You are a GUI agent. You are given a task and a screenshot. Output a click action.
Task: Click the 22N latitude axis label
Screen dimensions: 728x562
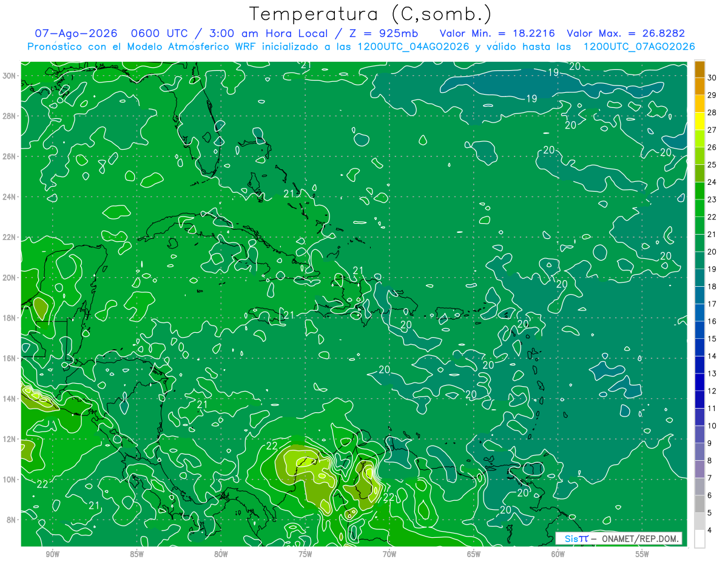coord(10,237)
